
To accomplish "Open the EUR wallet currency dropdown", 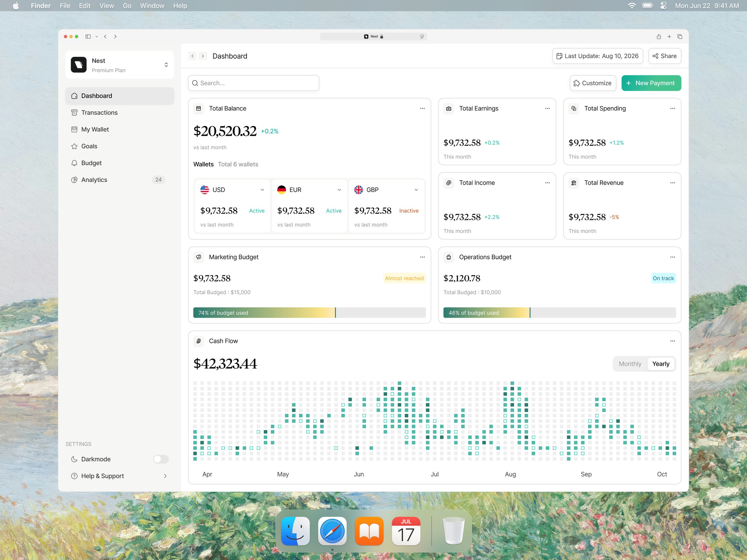I will [339, 190].
